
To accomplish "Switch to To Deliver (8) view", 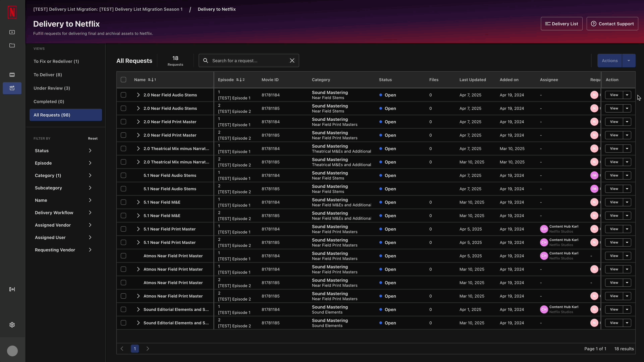I will point(66,75).
